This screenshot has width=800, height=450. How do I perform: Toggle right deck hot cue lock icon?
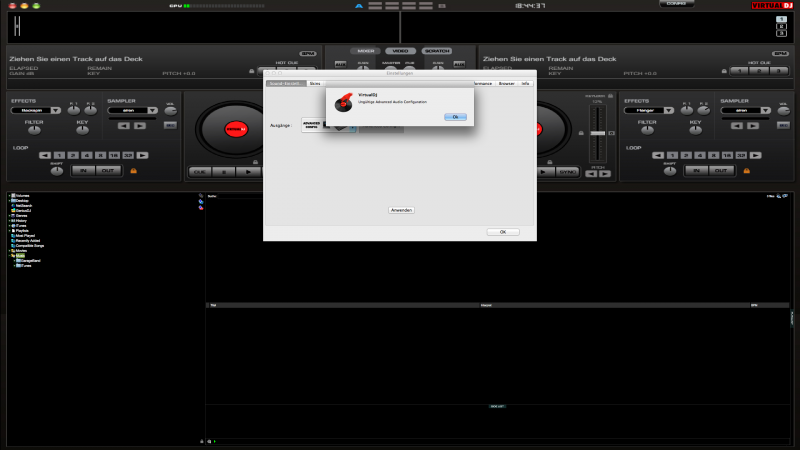tap(724, 71)
